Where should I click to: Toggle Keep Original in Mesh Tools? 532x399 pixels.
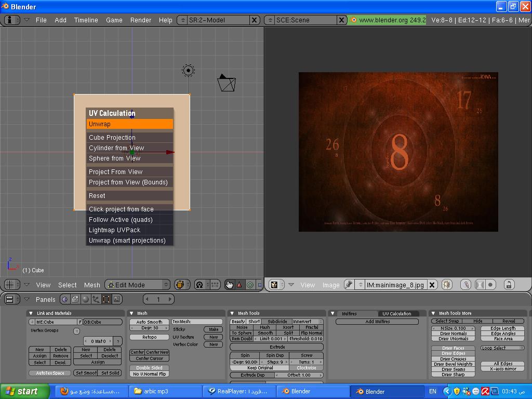260,368
